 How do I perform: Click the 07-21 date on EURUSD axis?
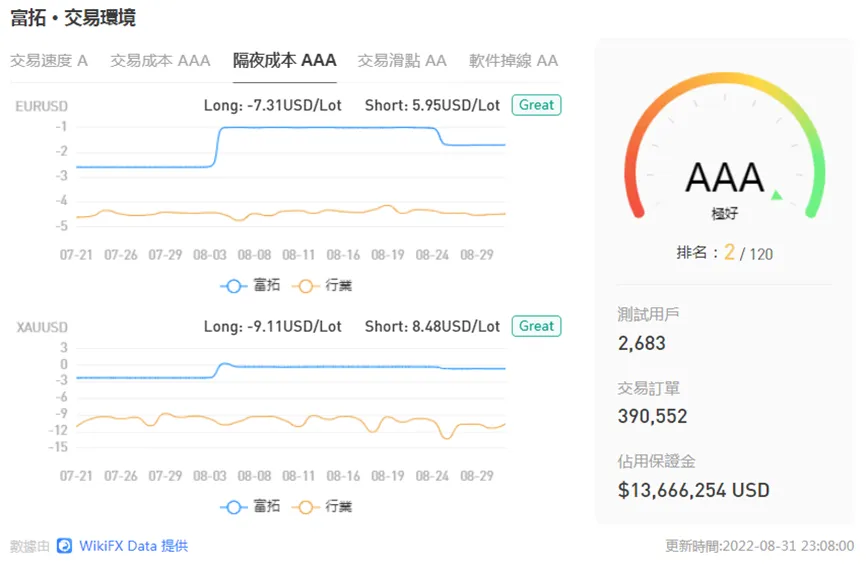click(76, 255)
